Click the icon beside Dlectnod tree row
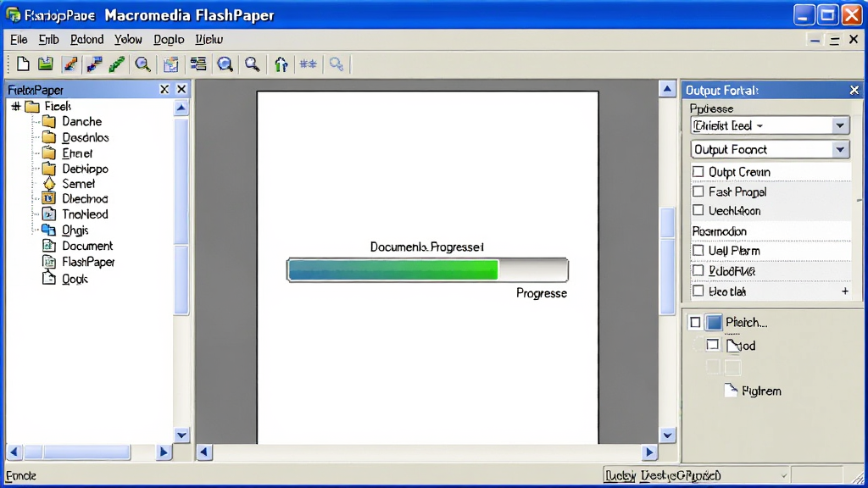Image resolution: width=868 pixels, height=488 pixels. click(48, 198)
